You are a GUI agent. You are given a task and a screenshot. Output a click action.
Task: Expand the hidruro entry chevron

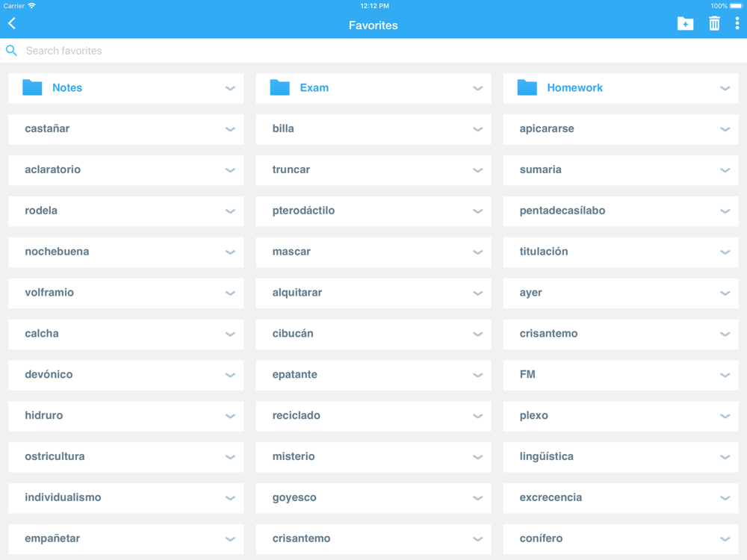click(x=230, y=416)
